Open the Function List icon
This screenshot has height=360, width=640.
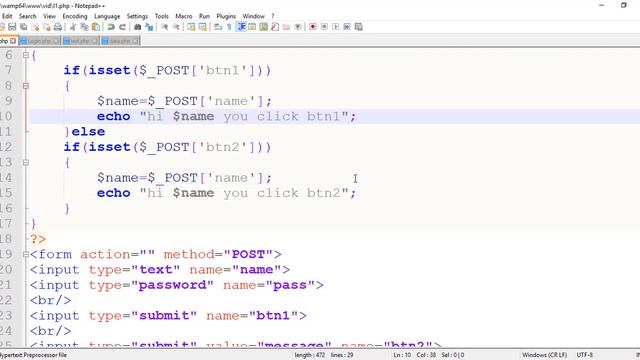click(x=275, y=27)
